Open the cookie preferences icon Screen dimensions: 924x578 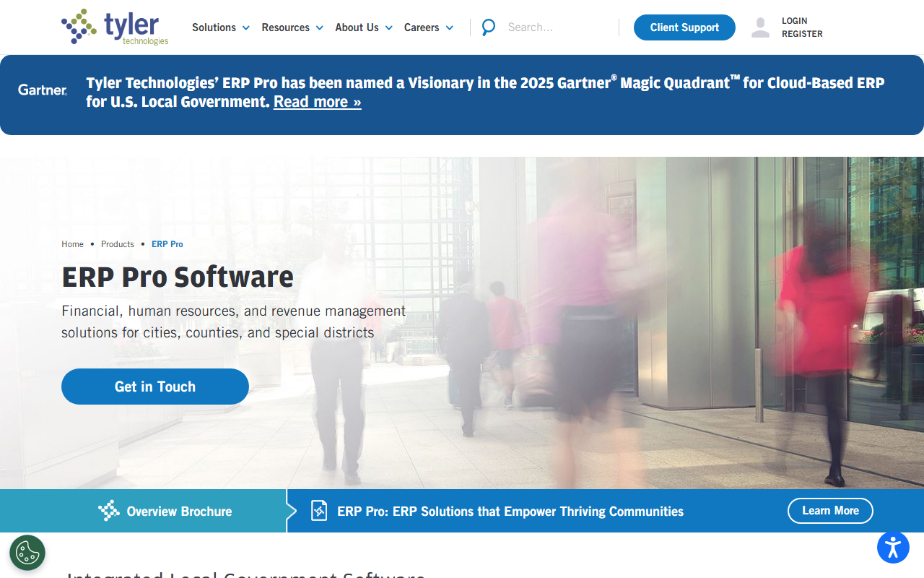[27, 553]
